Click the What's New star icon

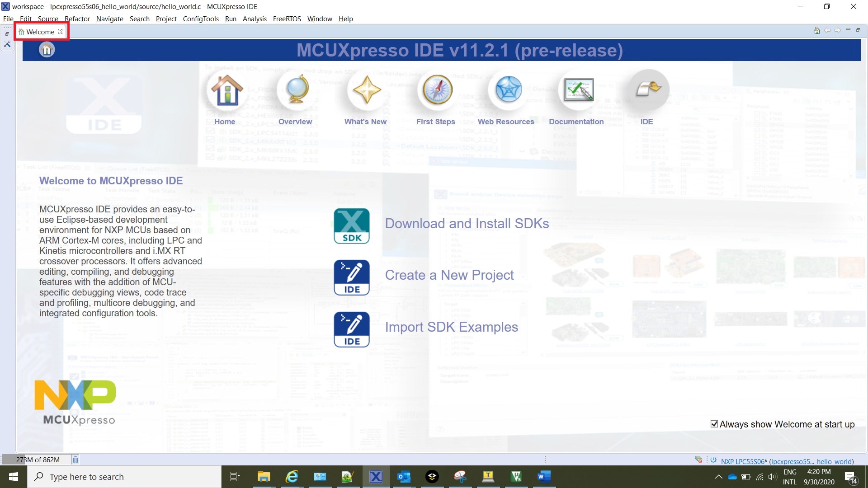[367, 90]
